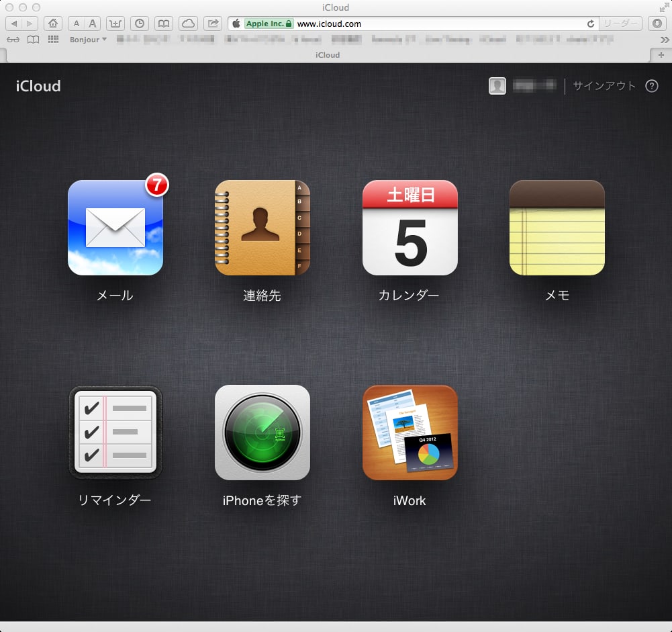Click the iCloud logo text at top left
This screenshot has height=632, width=672.
click(x=38, y=86)
